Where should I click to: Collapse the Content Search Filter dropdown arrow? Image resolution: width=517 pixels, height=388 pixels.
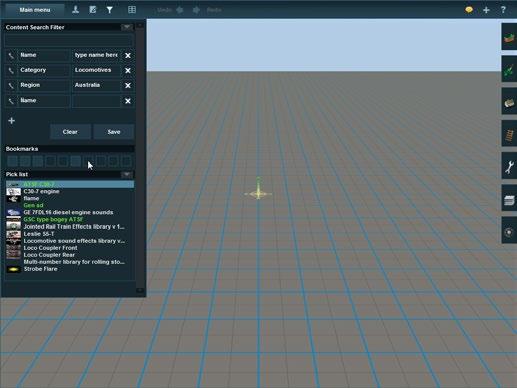click(x=127, y=27)
